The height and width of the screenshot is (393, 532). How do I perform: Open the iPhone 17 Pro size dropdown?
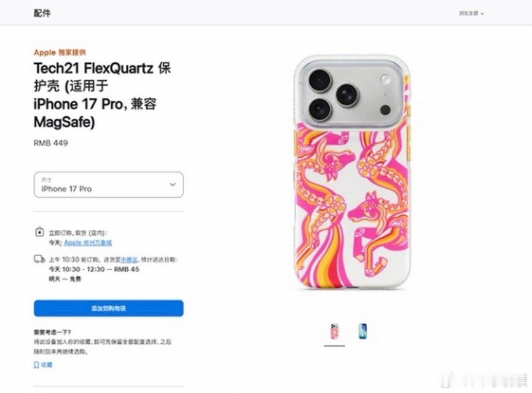(108, 185)
